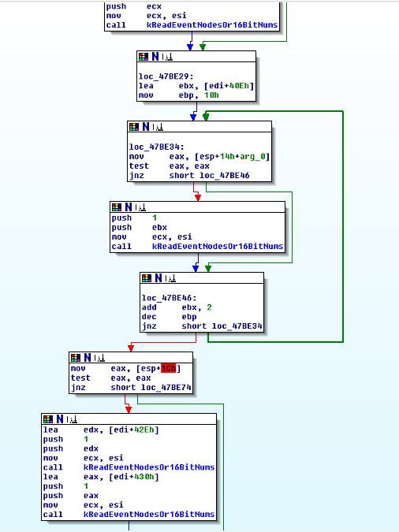Click the N rename icon on loc_47BE29 node
The width and height of the screenshot is (399, 532).
coord(155,57)
